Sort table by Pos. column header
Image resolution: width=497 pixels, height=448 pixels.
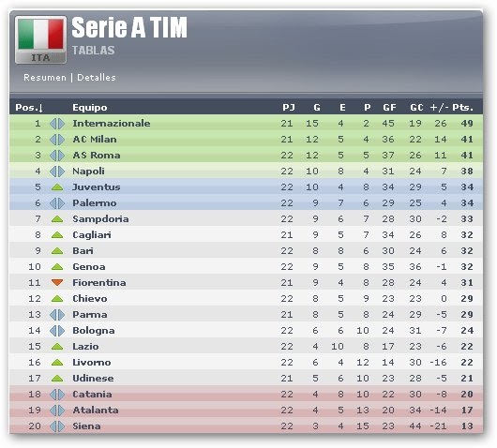(29, 108)
